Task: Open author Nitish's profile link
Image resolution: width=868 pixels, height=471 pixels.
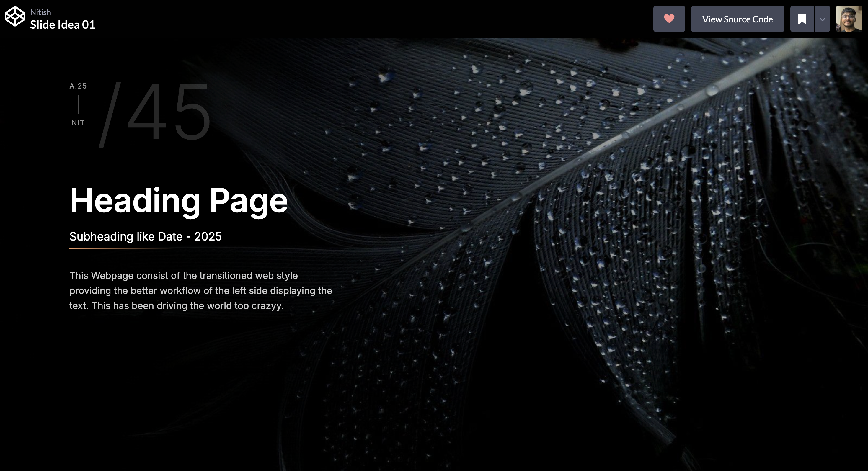Action: pos(40,12)
